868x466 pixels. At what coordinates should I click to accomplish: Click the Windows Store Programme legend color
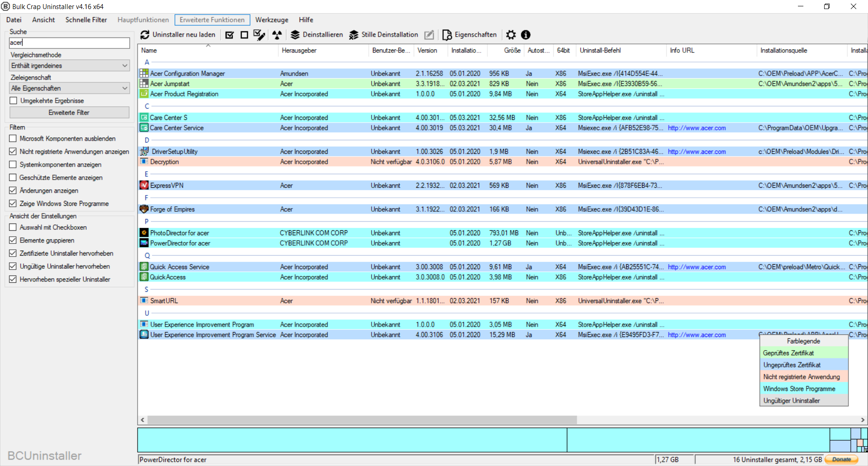coord(804,389)
